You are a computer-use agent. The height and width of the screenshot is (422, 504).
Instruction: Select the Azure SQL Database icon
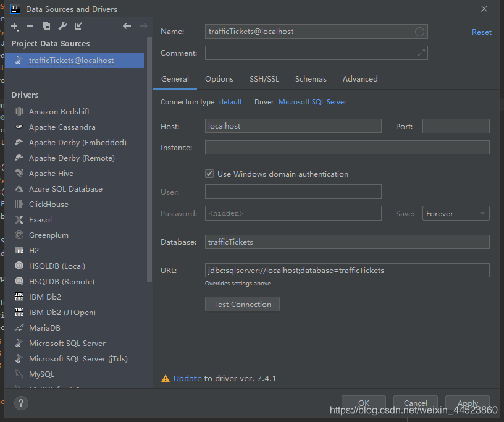coord(19,188)
